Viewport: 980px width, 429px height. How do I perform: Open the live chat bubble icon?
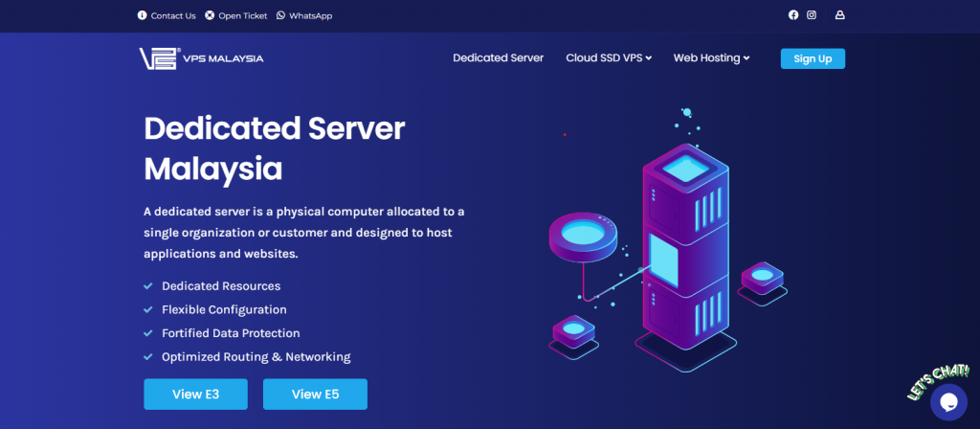tap(948, 402)
